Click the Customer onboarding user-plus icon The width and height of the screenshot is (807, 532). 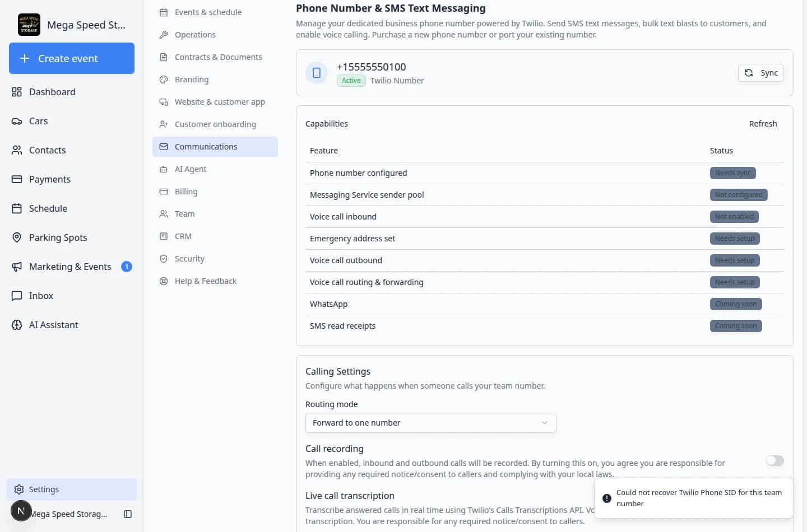[164, 124]
